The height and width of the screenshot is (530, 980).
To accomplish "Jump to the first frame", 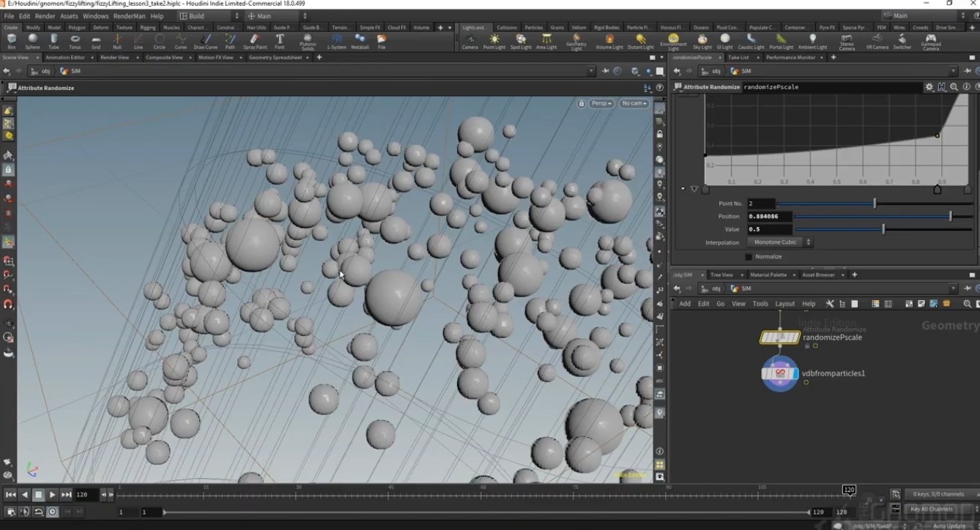I will click(11, 495).
